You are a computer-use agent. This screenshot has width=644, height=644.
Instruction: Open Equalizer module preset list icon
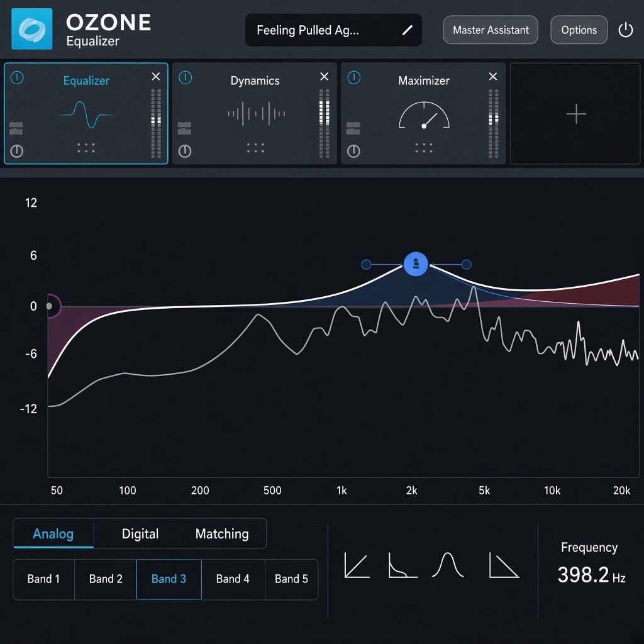click(16, 128)
